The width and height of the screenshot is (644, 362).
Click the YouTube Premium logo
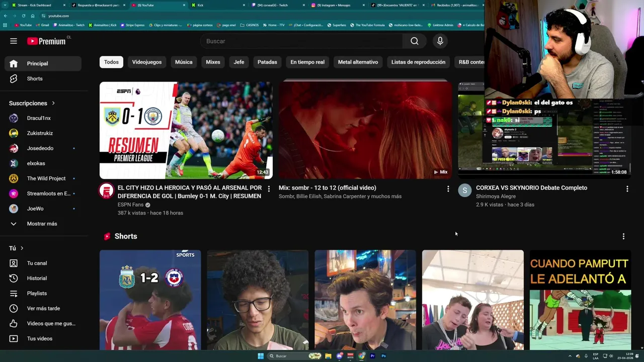coord(46,41)
